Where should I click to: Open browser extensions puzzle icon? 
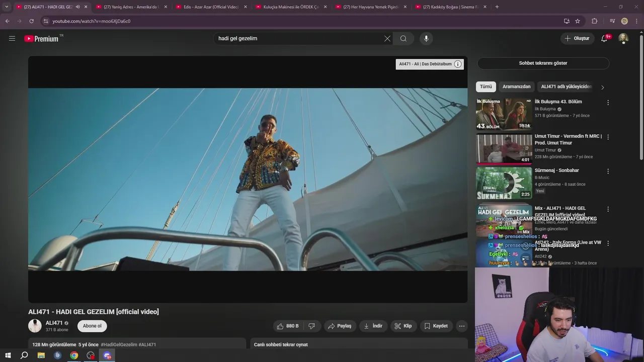click(594, 21)
